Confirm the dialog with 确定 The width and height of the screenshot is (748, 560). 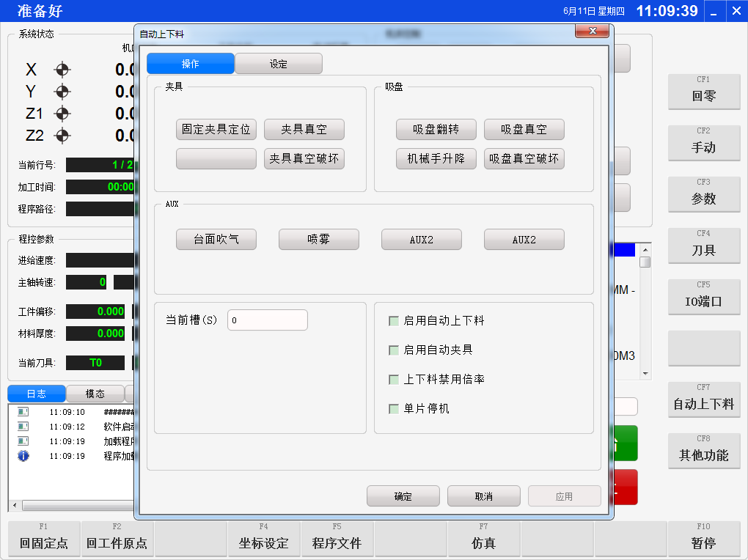pyautogui.click(x=403, y=496)
